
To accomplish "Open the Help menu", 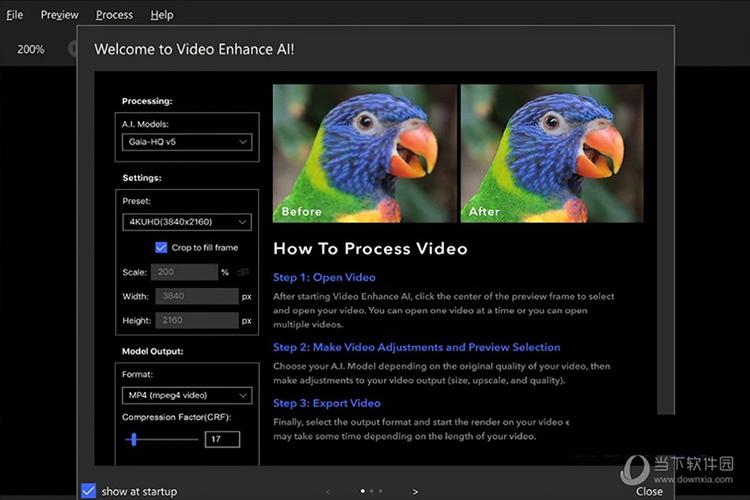I will click(162, 15).
